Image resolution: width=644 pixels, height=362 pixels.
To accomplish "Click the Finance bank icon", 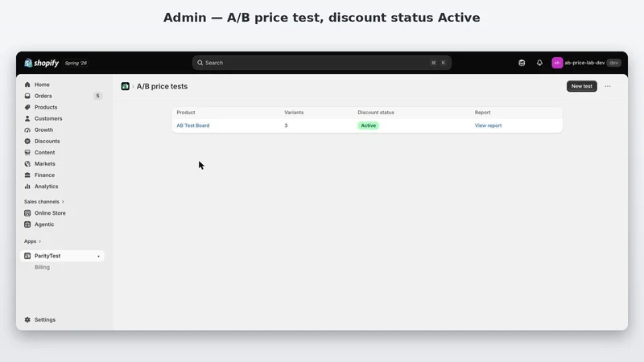I will pos(27,175).
